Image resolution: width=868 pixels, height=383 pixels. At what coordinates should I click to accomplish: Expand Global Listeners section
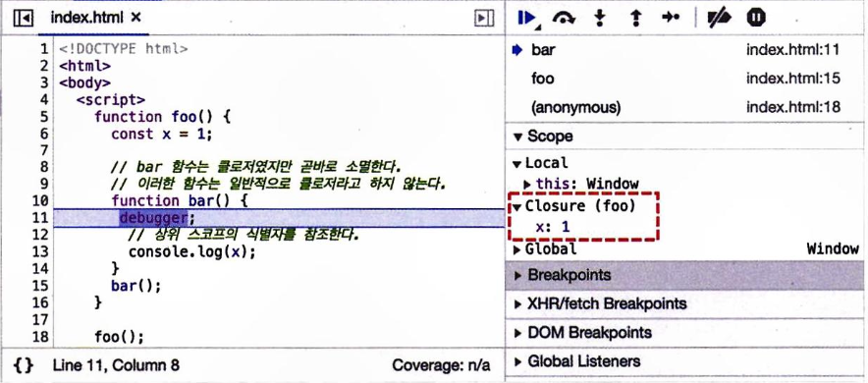coord(518,361)
